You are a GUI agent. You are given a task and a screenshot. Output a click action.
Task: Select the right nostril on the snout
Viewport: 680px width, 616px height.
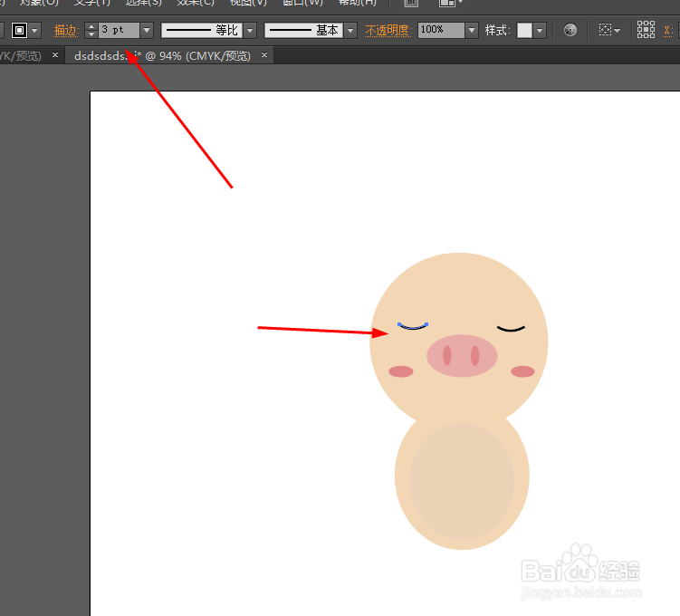(474, 356)
